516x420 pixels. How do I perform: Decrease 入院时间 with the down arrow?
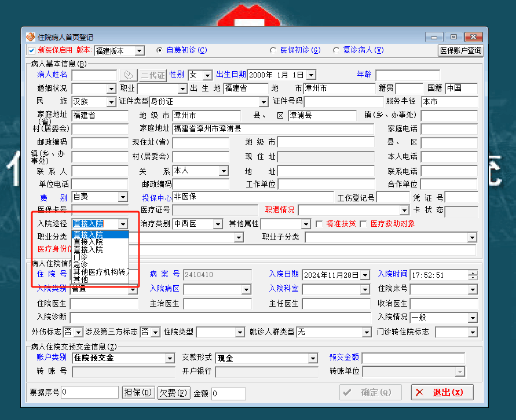[x=473, y=277]
